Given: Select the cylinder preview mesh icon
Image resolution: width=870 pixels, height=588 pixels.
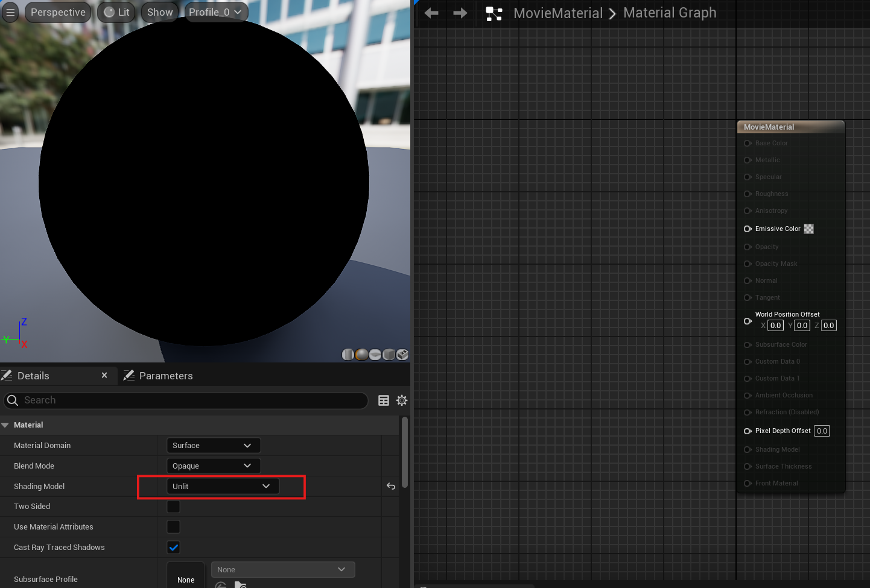Looking at the screenshot, I should 348,355.
